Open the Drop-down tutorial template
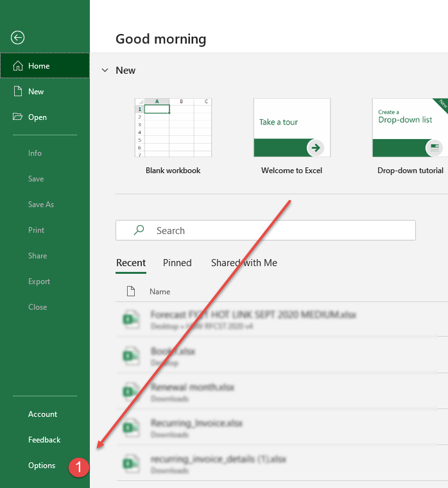This screenshot has width=448, height=488. pyautogui.click(x=410, y=137)
